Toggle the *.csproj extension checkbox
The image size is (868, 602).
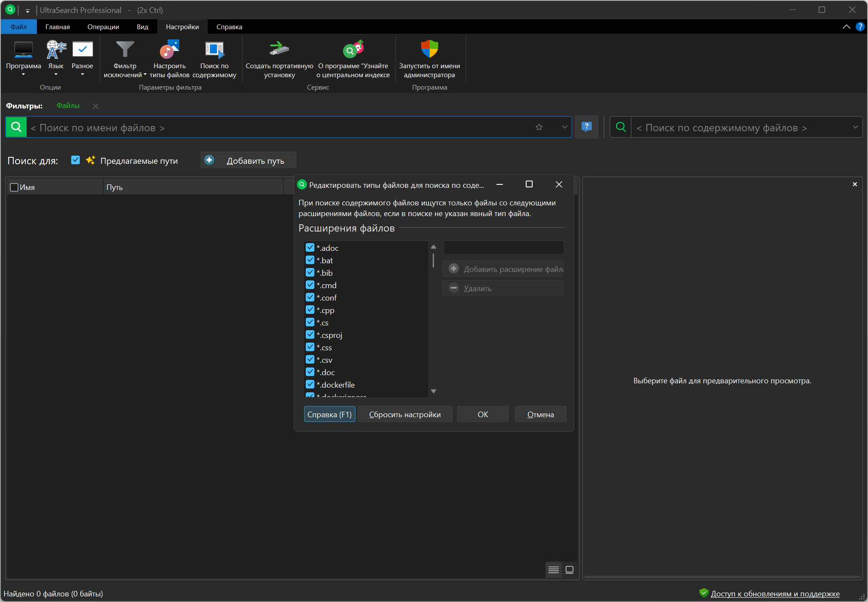pyautogui.click(x=310, y=335)
